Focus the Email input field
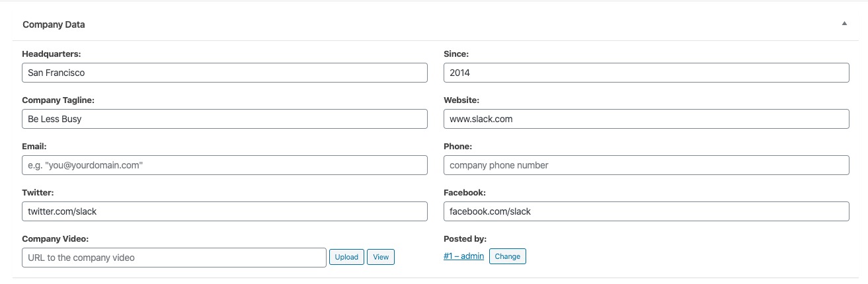This screenshot has width=868, height=284. pyautogui.click(x=225, y=165)
